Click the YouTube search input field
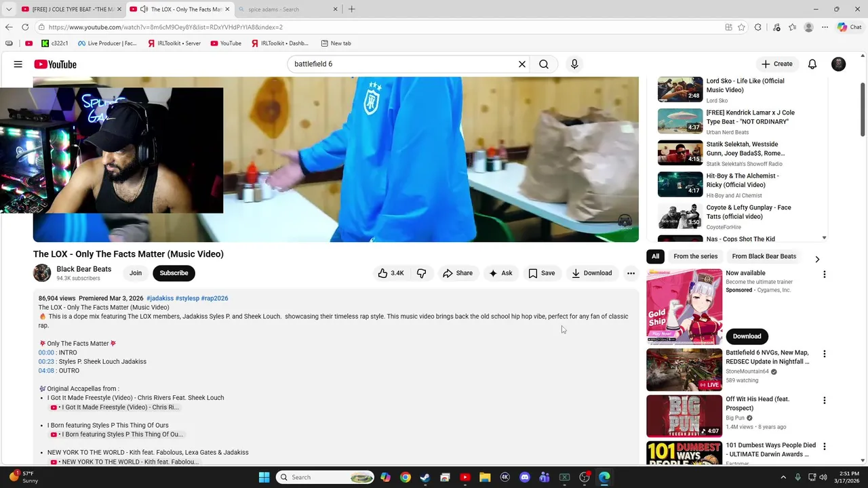Screen dimensions: 868x488 (403, 64)
